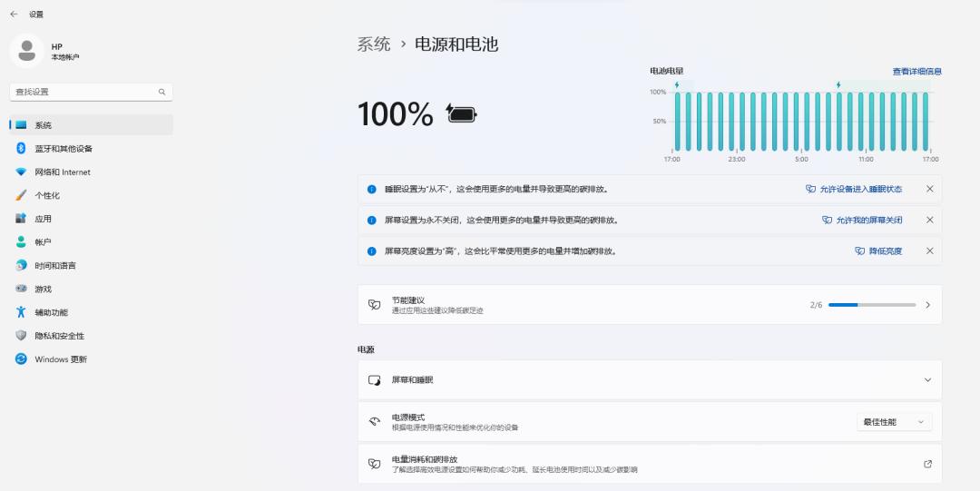Expand the Screen and sleep section
This screenshot has height=491, width=980.
tap(650, 379)
